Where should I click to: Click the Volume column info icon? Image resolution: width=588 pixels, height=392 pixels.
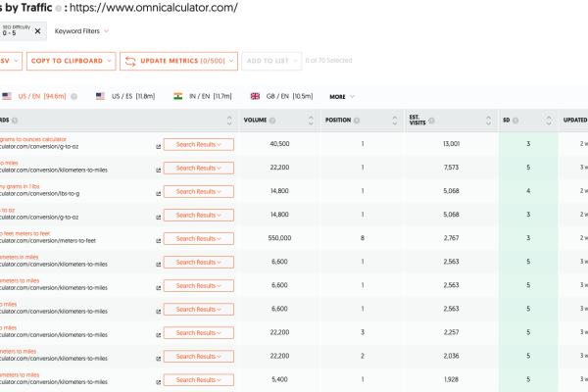[272, 121]
